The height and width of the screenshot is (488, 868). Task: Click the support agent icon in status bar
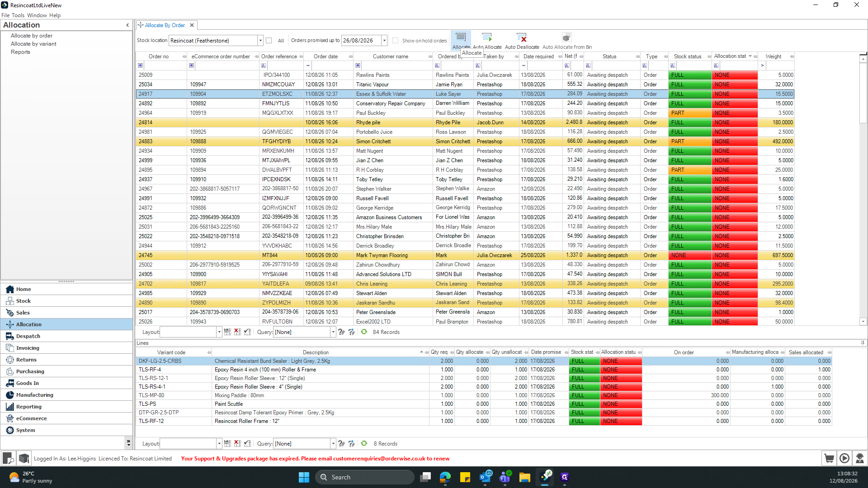(860, 458)
